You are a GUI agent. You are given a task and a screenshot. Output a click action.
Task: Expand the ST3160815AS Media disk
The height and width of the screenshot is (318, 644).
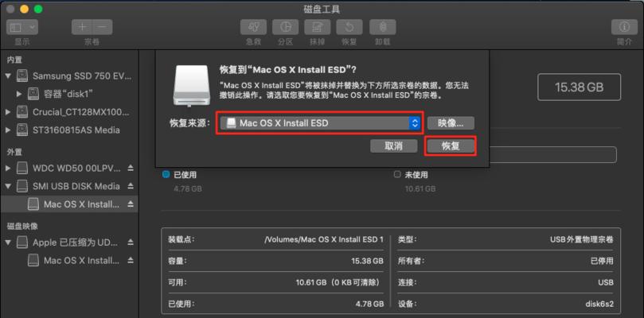8,130
